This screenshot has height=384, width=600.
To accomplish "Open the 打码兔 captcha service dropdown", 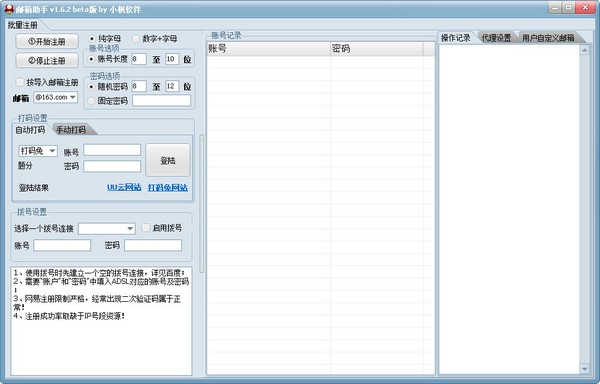I will 38,151.
